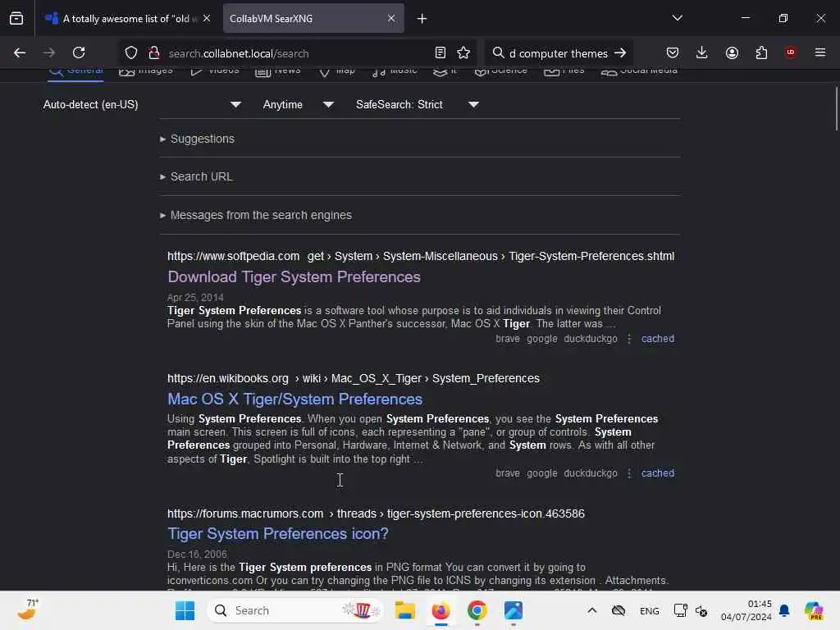840x630 pixels.
Task: Open the SafeSearch: Strict dropdown
Action: point(418,104)
